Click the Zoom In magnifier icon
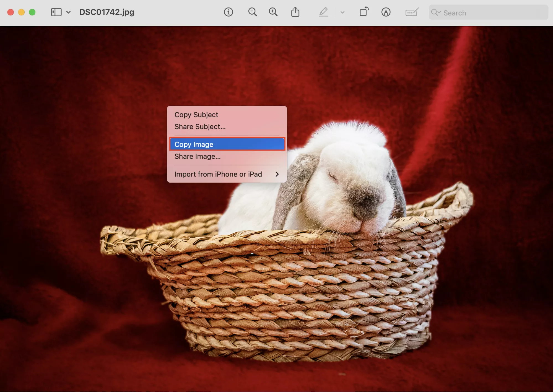 273,12
